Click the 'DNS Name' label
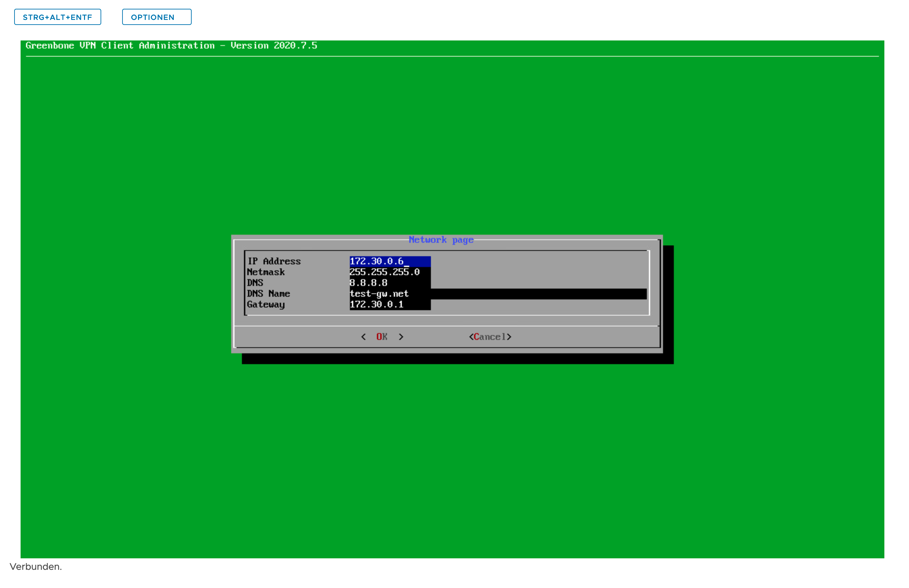Screen dimensions: 909x588 269,294
